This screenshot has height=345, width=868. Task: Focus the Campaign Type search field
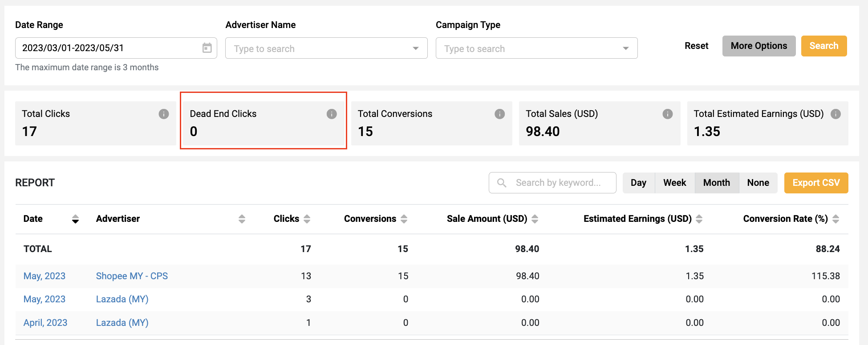click(536, 48)
